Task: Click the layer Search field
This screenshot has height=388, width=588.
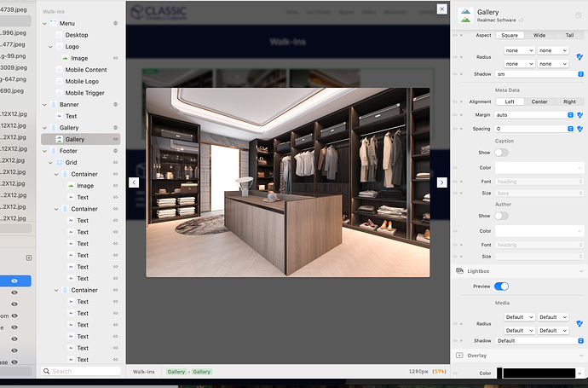Action: [x=81, y=371]
